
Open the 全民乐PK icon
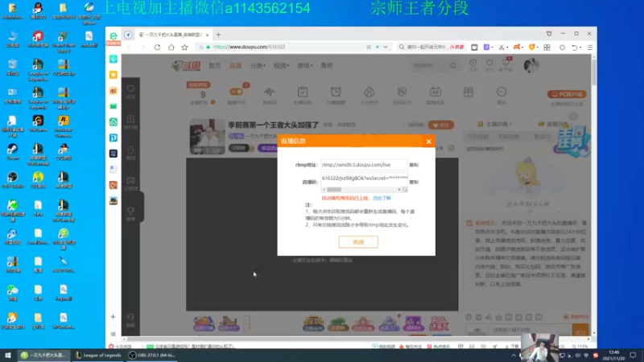402,93
